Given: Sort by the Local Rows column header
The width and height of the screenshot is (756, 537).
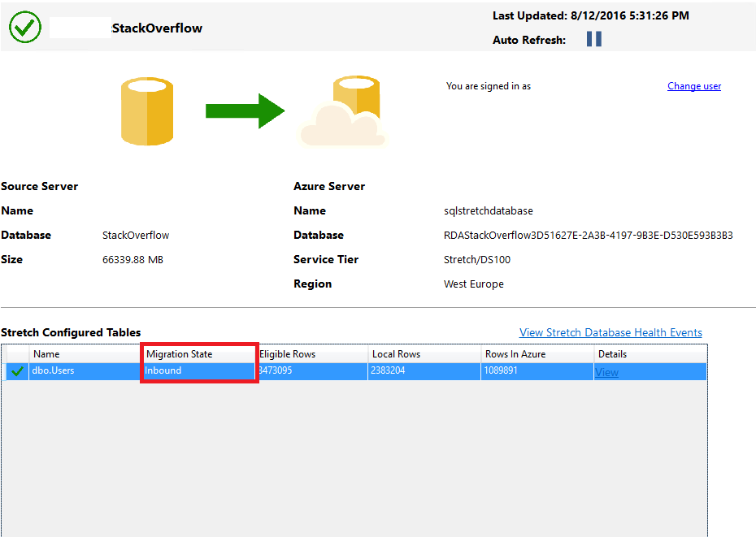Looking at the screenshot, I should click(424, 354).
